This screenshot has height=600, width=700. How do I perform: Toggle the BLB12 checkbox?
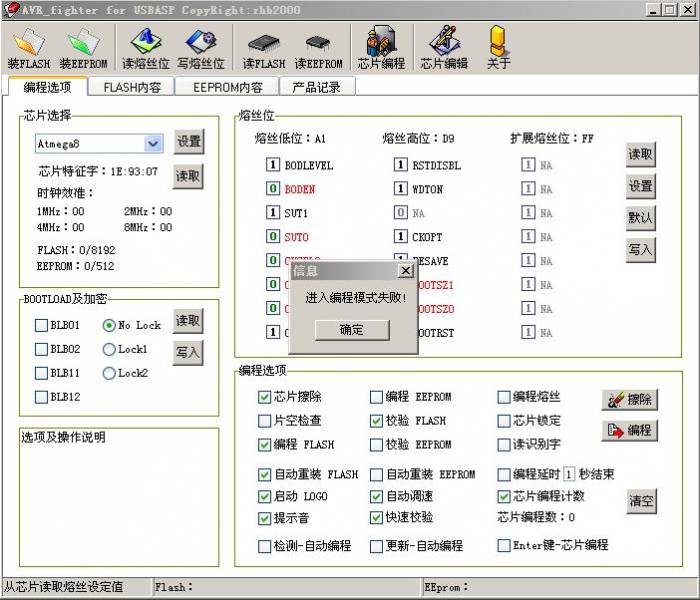tap(41, 397)
